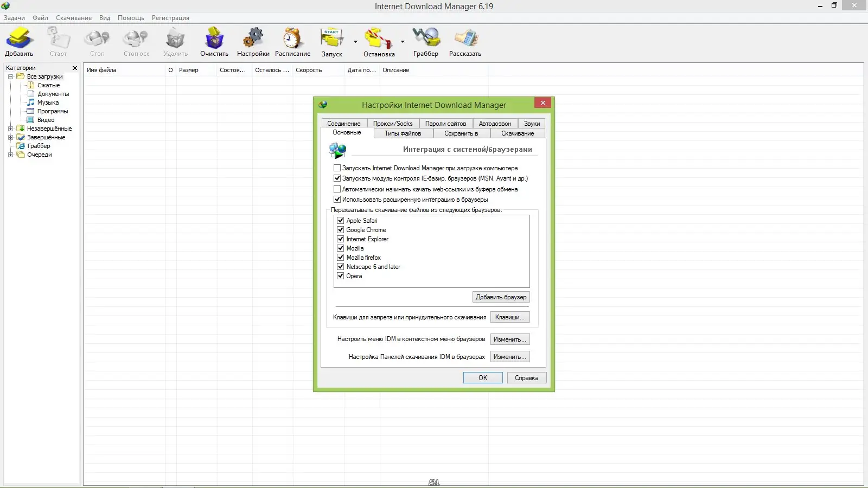Viewport: 868px width, 488px height.
Task: Click the Рассказать (Tell a friend) icon
Action: (465, 38)
